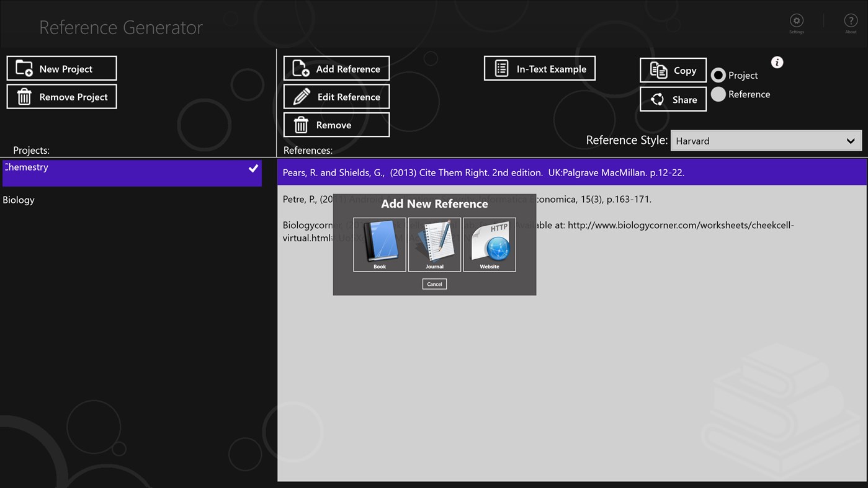Click the checkmark on the Chemestry project
This screenshot has width=868, height=488.
253,167
